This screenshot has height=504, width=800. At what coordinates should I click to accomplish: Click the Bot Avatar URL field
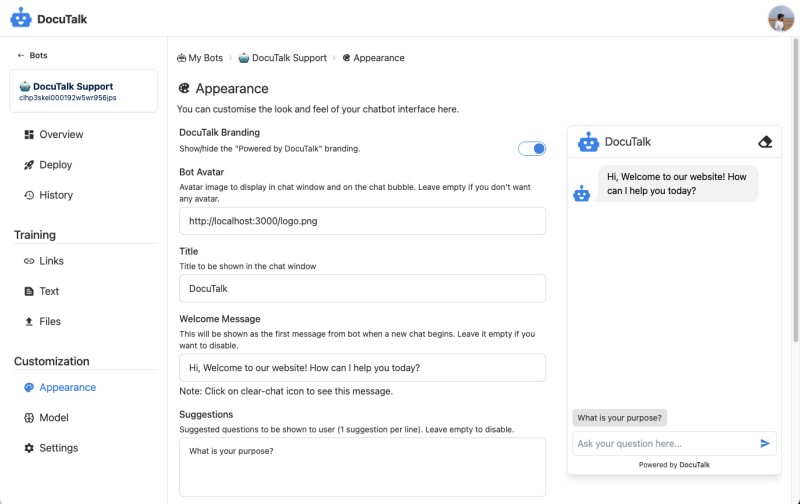pos(362,221)
